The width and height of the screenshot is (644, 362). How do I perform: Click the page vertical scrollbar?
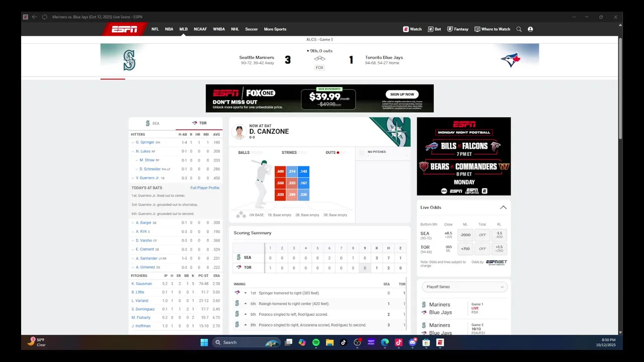(620, 89)
